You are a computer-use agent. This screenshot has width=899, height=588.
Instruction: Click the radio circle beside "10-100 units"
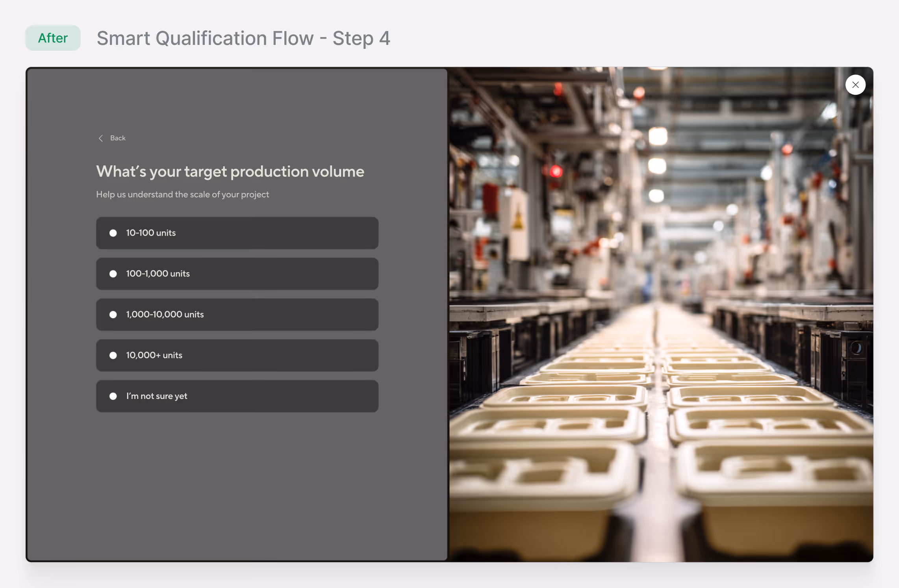tap(113, 233)
